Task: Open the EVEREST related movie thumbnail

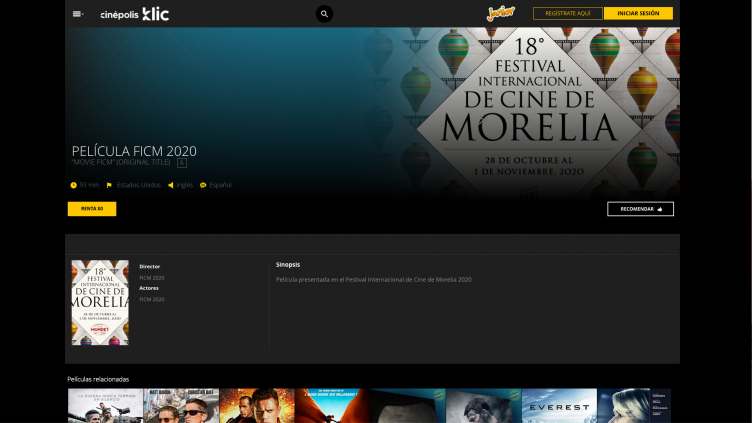Action: click(559, 406)
